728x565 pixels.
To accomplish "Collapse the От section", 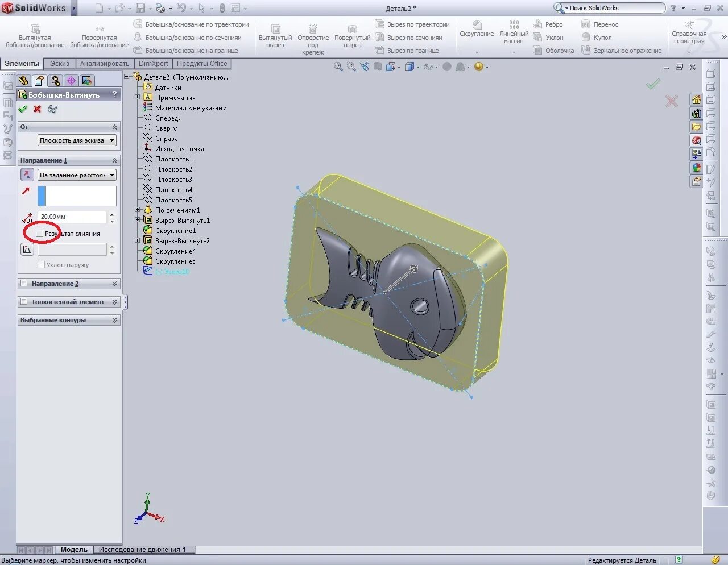I will click(x=114, y=127).
